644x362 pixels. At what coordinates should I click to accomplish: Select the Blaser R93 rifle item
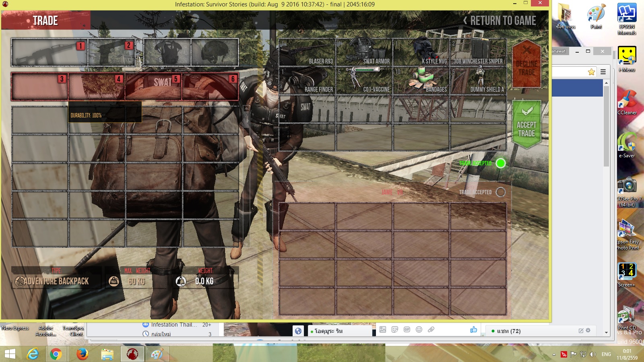coord(307,52)
